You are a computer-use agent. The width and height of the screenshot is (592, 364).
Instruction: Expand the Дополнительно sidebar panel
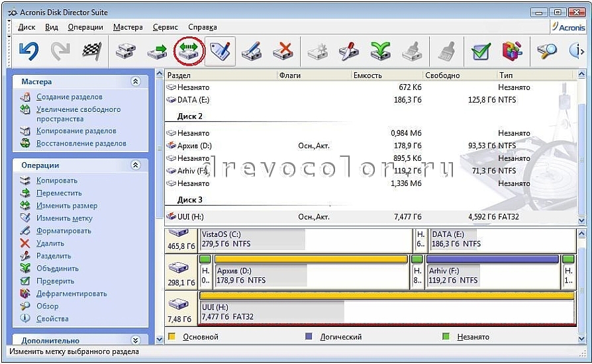[x=136, y=340]
